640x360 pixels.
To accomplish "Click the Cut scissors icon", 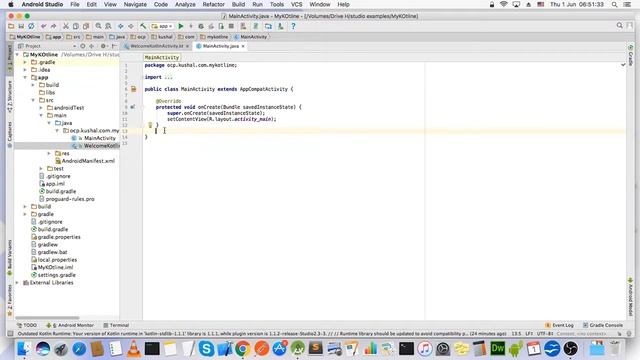I will [x=66, y=26].
